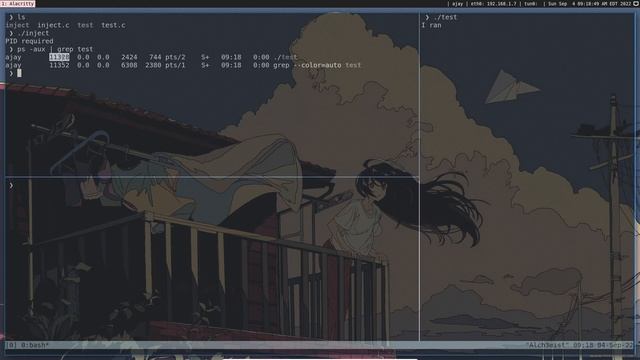Click the './inject' command line

tap(33, 33)
